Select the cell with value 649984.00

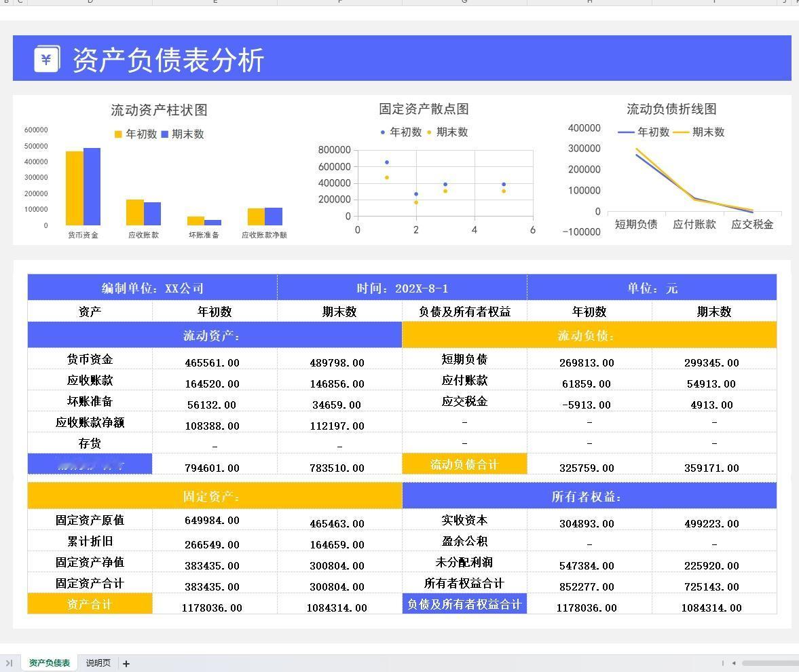point(215,520)
